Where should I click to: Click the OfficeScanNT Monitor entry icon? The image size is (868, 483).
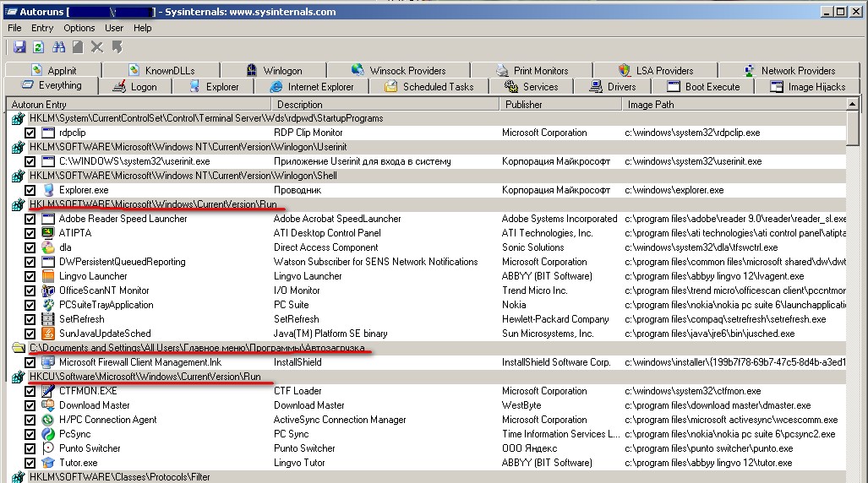click(x=48, y=290)
